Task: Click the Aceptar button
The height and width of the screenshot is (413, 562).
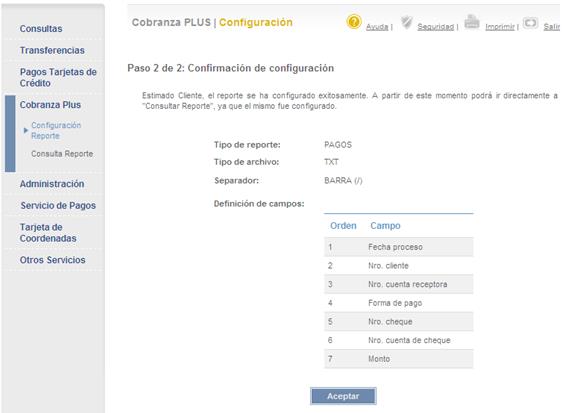Action: pos(343,396)
